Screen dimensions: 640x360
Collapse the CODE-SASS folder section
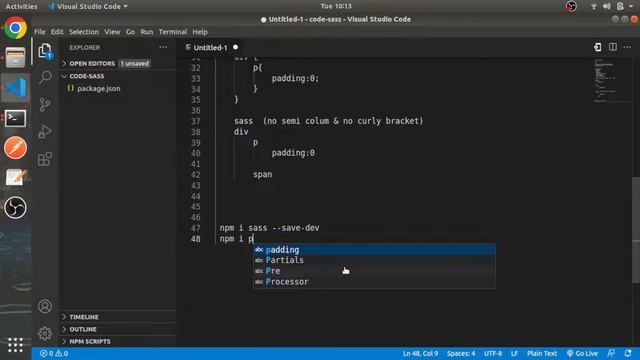86,76
